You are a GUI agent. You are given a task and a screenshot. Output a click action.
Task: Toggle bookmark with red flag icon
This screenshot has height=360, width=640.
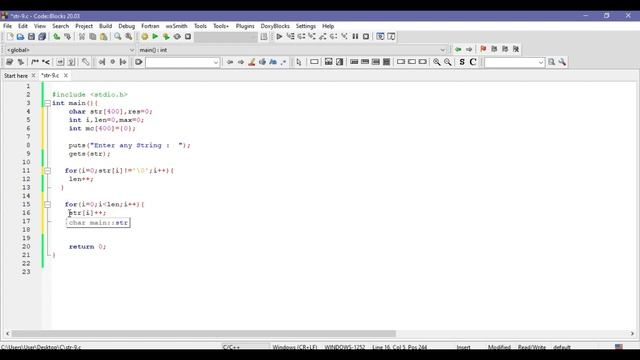[x=483, y=49]
